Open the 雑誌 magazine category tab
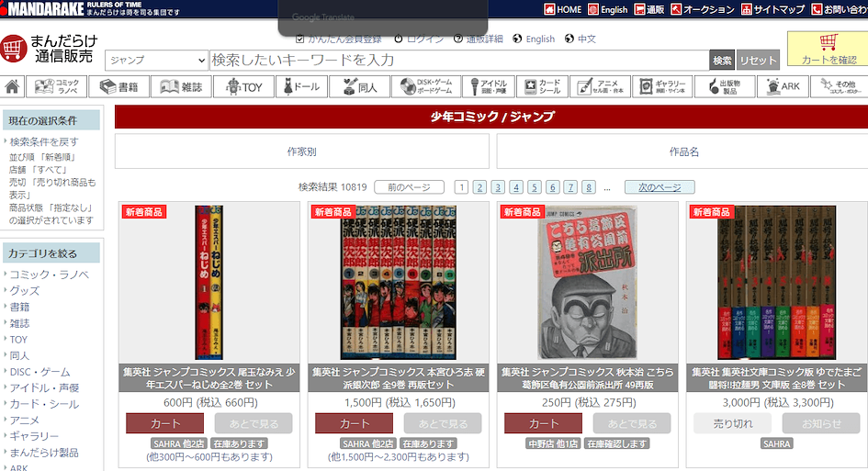The image size is (868, 471). 181,86
